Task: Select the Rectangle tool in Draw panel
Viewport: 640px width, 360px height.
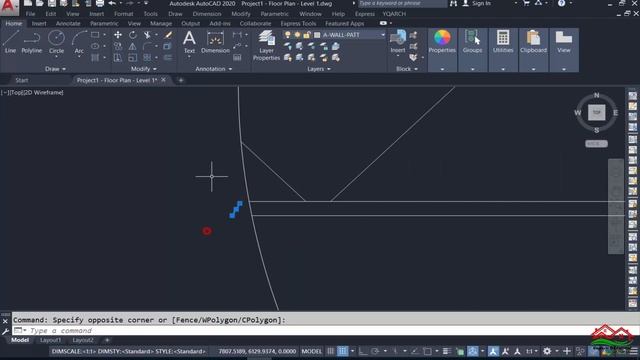Action: 95,35
